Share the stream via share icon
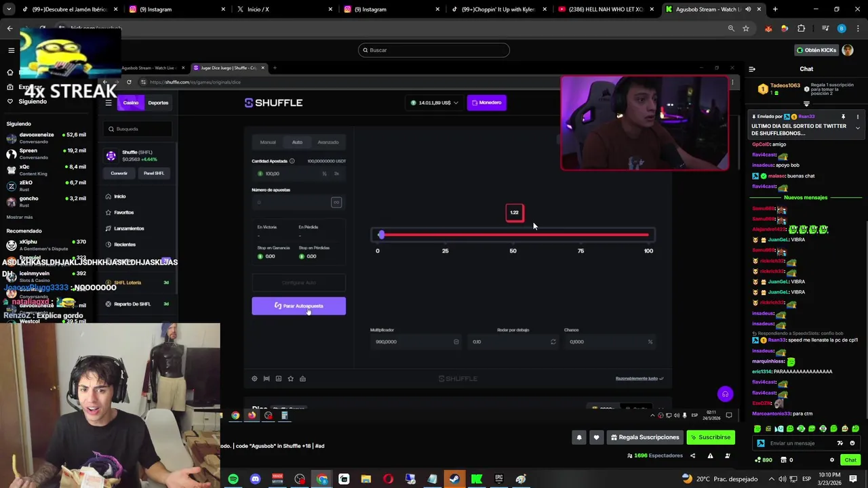The image size is (868, 488). tap(692, 455)
